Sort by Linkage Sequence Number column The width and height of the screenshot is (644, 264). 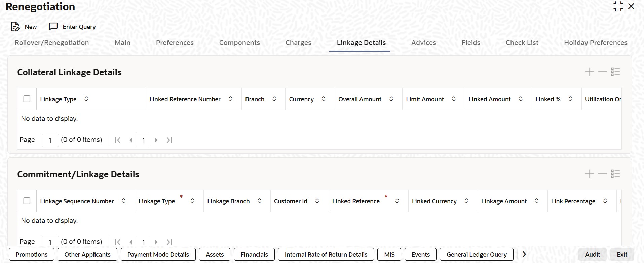coord(124,201)
